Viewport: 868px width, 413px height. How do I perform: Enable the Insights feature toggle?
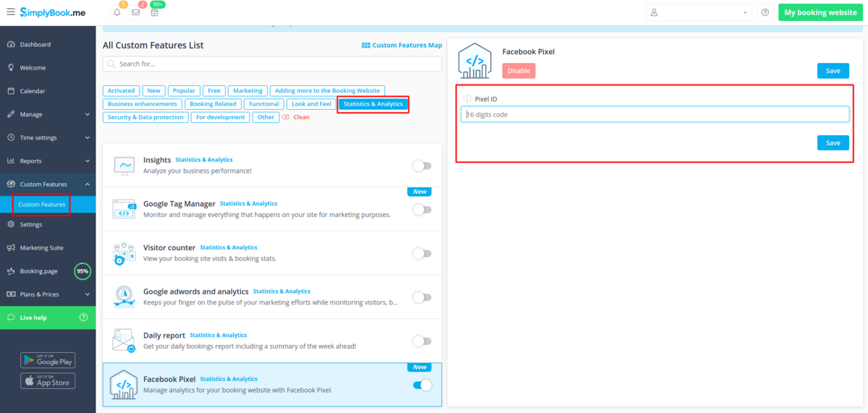point(422,166)
